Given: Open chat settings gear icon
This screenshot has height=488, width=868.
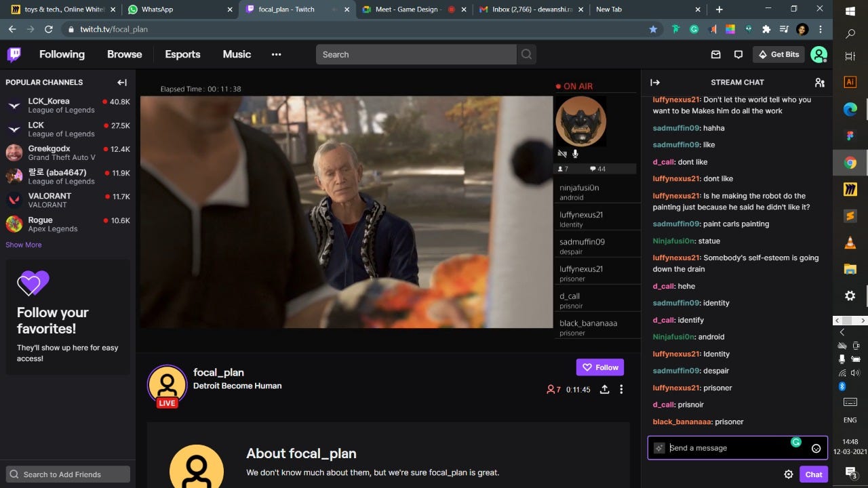Looking at the screenshot, I should pyautogui.click(x=788, y=474).
